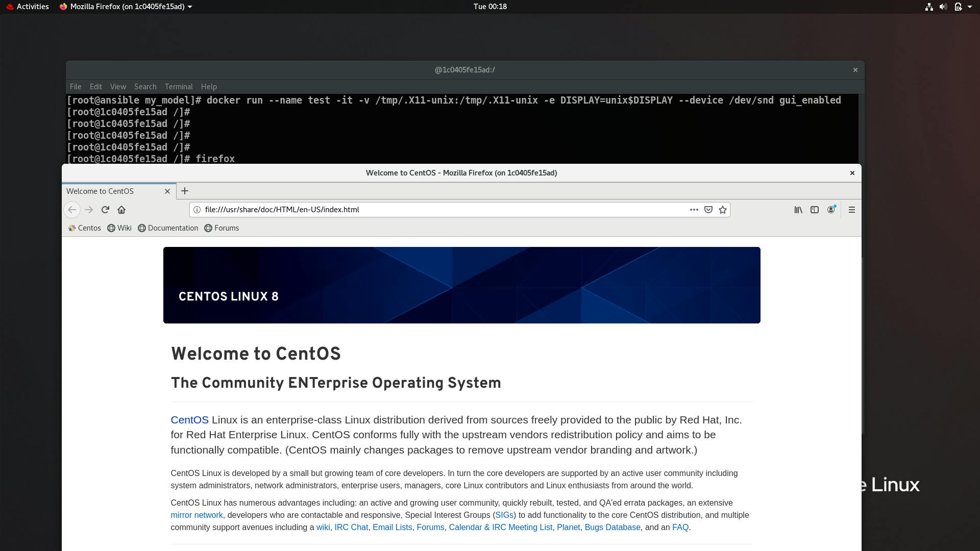
Task: Click the CentOS link in page body
Action: click(189, 419)
